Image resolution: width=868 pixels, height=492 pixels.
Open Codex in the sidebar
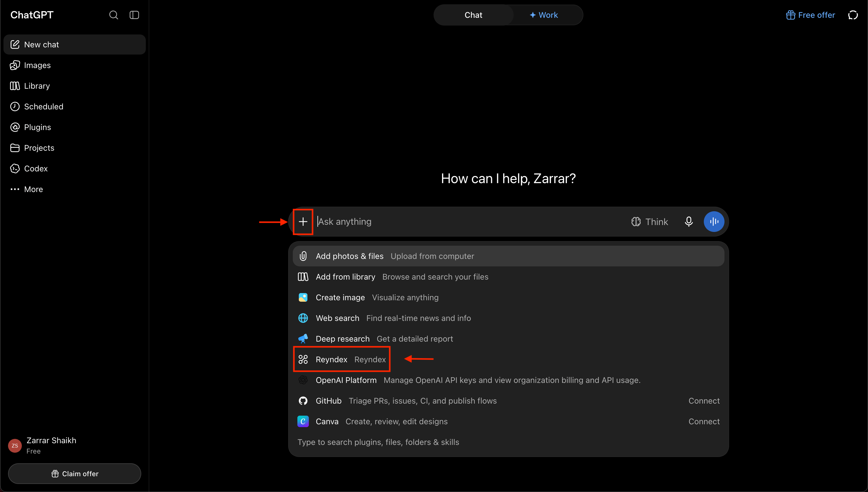(x=75, y=168)
